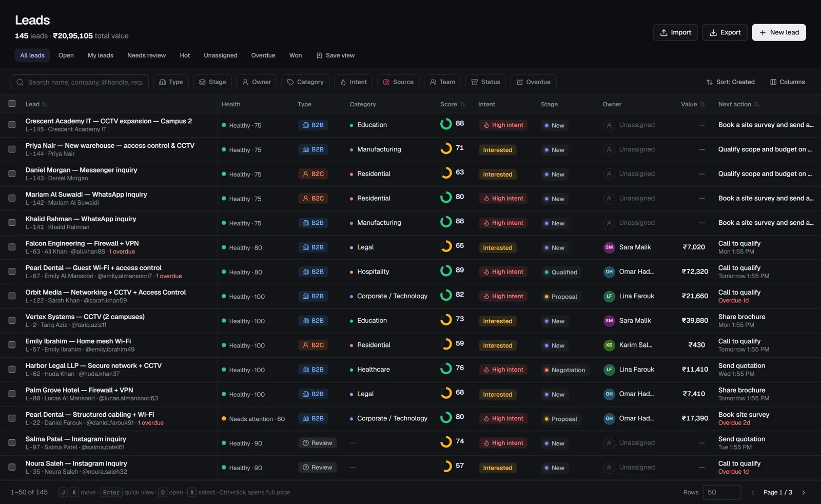Click the lead search input field
821x504 pixels.
tap(80, 82)
